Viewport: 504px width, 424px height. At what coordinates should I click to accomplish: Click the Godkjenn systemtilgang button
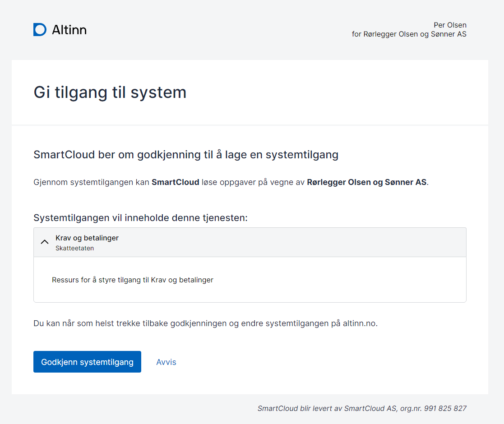[x=87, y=362]
